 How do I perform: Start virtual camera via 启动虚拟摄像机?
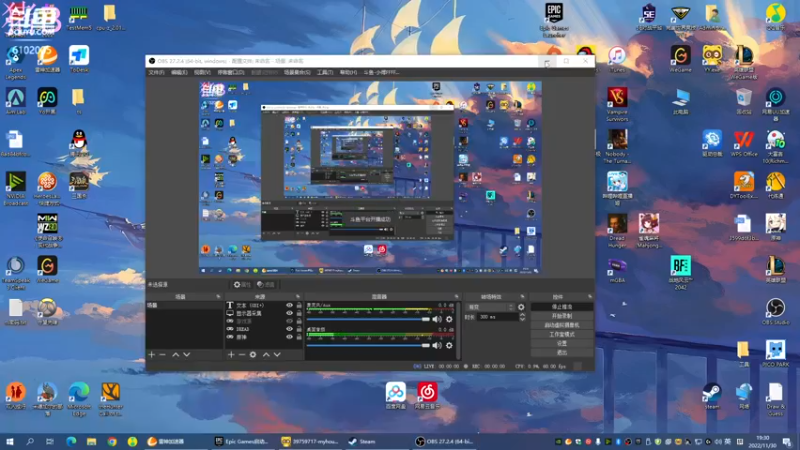pyautogui.click(x=562, y=325)
